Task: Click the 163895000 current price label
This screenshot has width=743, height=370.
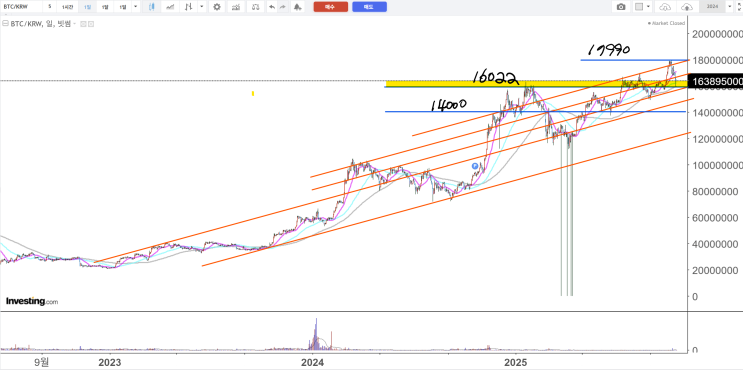Action: tap(715, 81)
